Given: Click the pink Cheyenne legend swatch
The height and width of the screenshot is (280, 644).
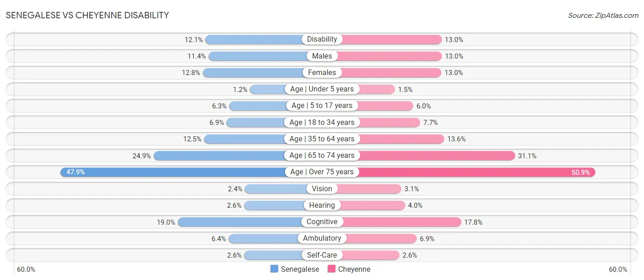Looking at the screenshot, I should 332,269.
